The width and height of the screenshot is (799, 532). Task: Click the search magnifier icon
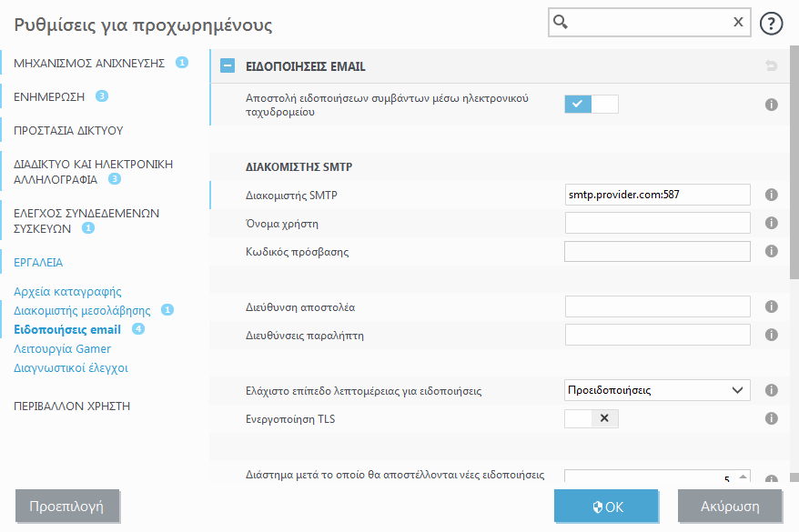(x=561, y=23)
